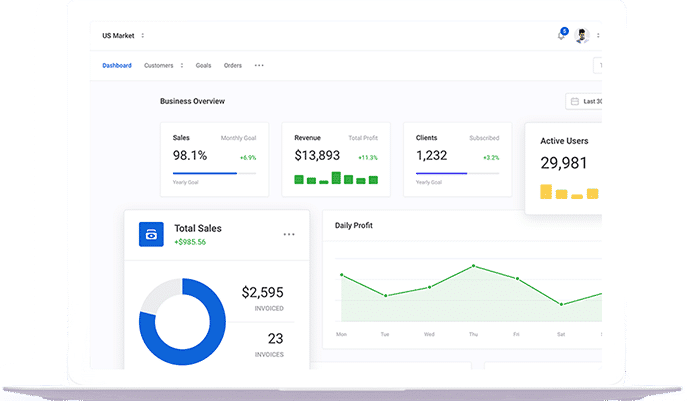Switch to the Dashboard tab

[116, 66]
